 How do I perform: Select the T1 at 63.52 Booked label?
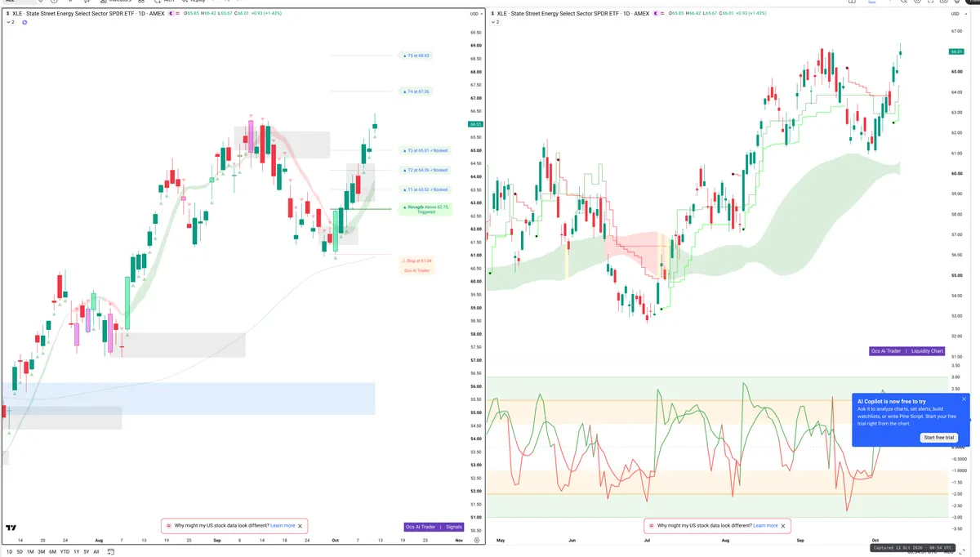tap(425, 189)
